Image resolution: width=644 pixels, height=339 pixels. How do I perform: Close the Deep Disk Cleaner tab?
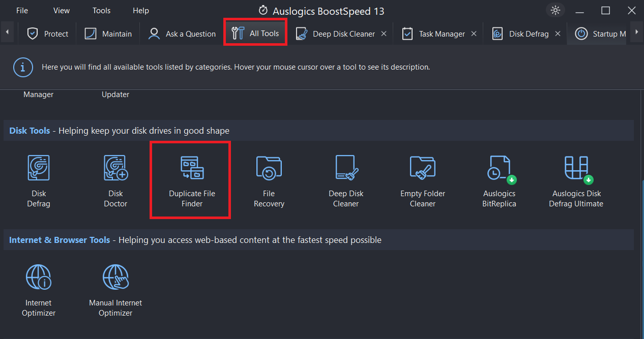point(384,34)
